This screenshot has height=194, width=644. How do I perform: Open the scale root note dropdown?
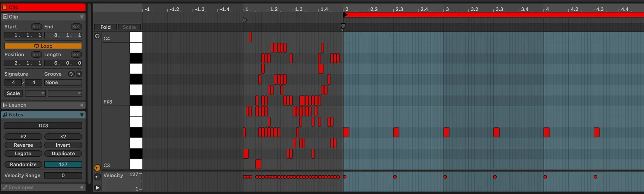pos(35,93)
